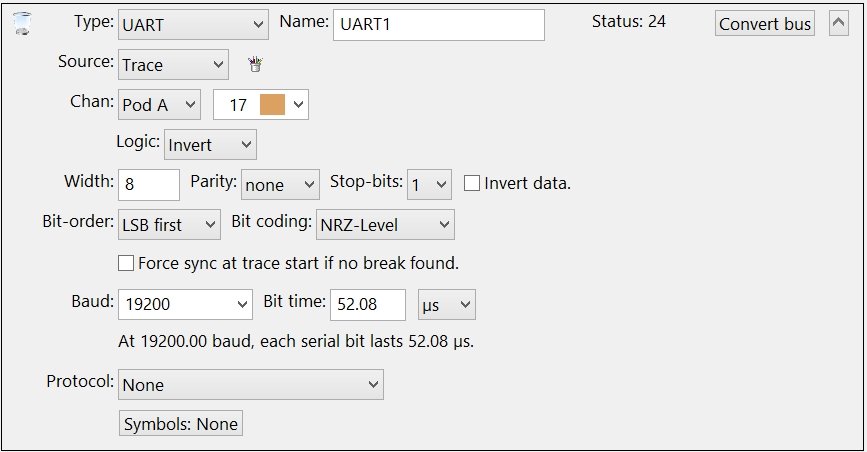Click the paint bucket icon beside Source
867x452 pixels.
(255, 64)
